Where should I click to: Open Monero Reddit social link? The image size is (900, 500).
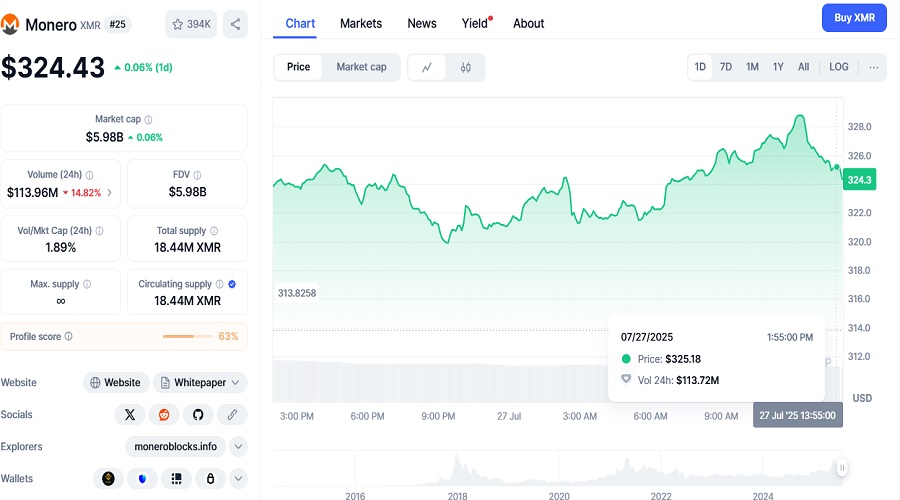click(164, 414)
